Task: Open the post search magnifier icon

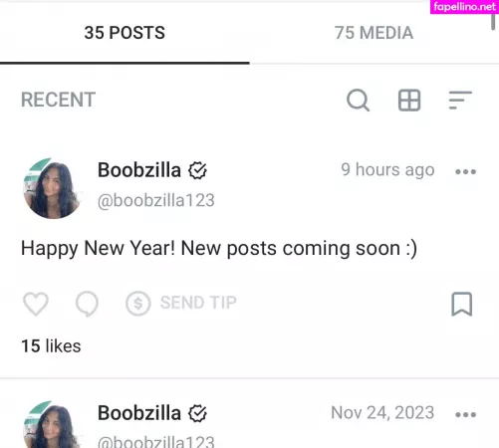Action: [x=358, y=100]
